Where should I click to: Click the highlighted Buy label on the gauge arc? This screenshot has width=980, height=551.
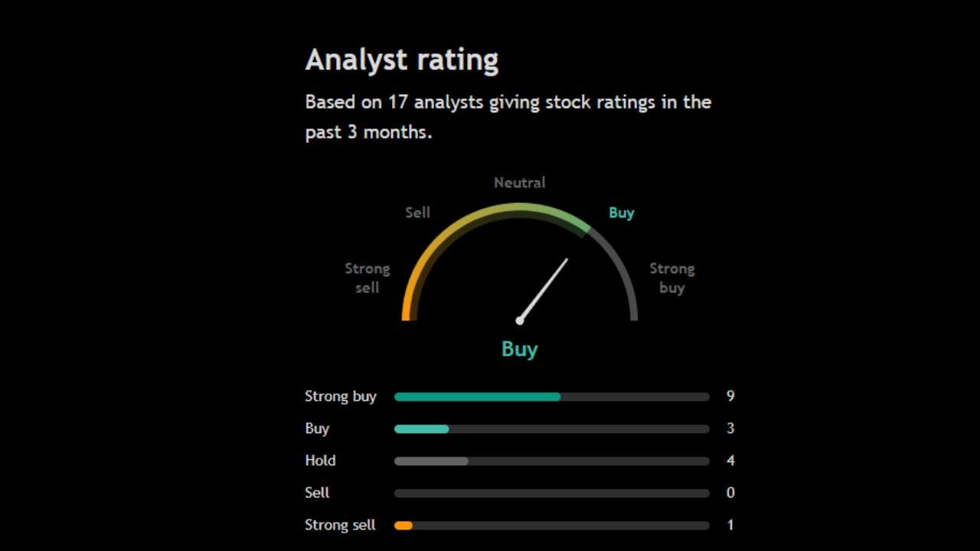(x=621, y=213)
